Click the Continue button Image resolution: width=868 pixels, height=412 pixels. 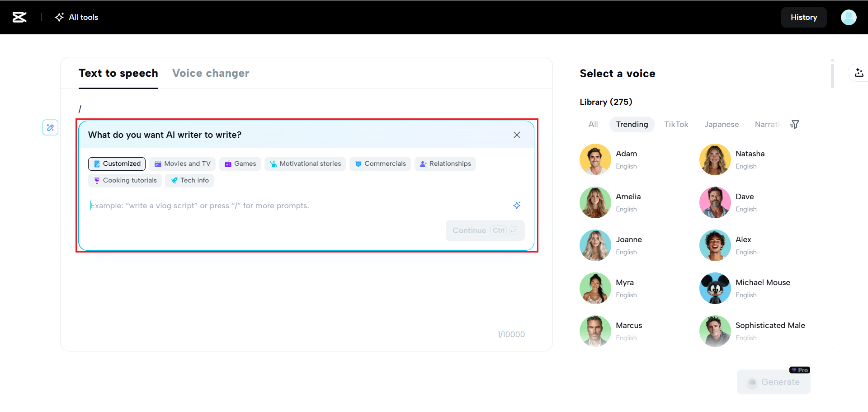click(x=485, y=230)
